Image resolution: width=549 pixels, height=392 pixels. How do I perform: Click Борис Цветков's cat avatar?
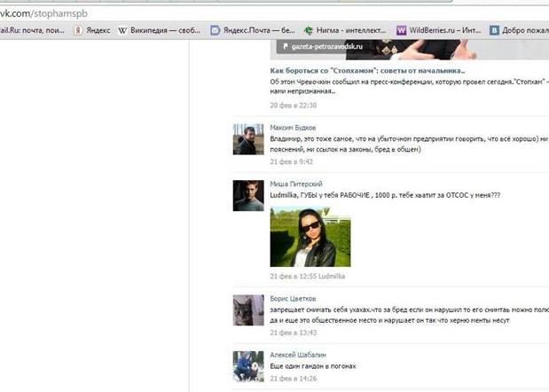click(248, 310)
